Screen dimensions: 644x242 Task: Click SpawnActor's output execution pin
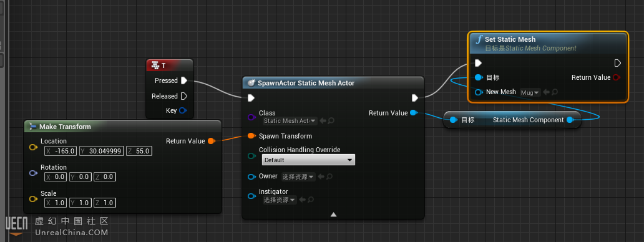415,98
